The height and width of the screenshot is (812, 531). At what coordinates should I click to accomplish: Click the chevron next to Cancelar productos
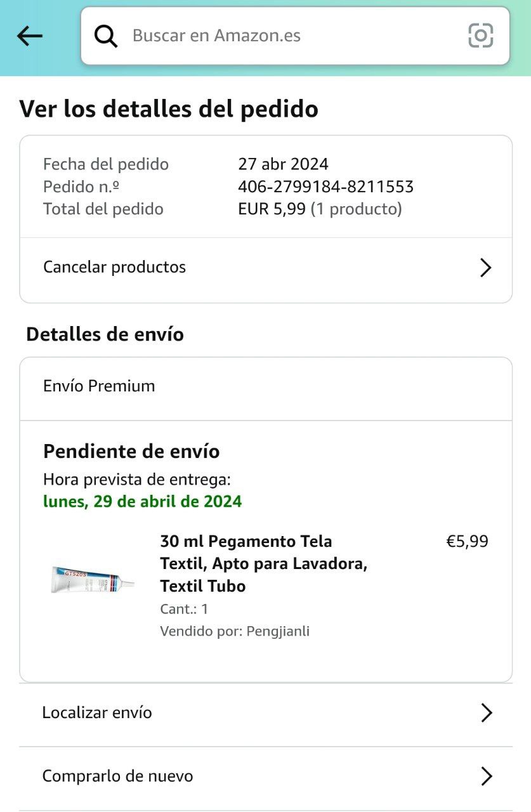pyautogui.click(x=485, y=268)
